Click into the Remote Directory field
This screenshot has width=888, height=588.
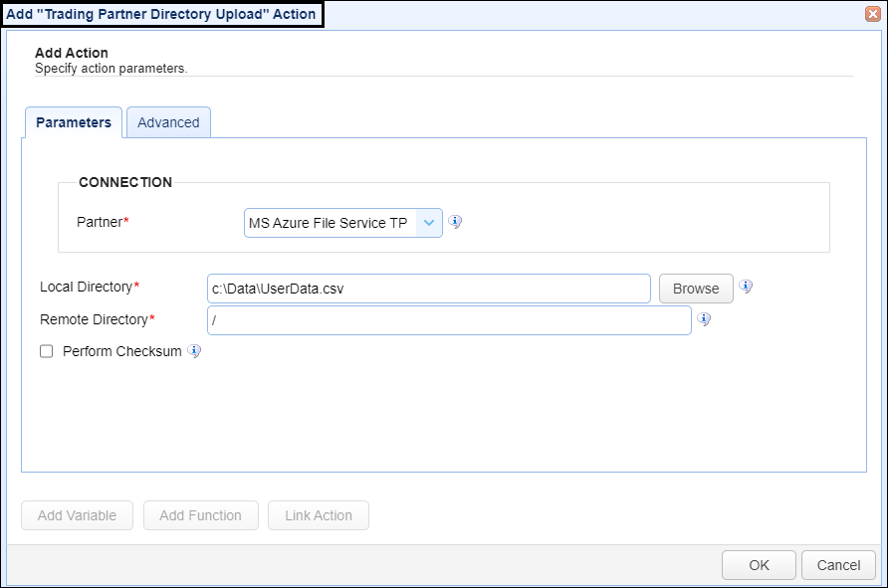(449, 320)
